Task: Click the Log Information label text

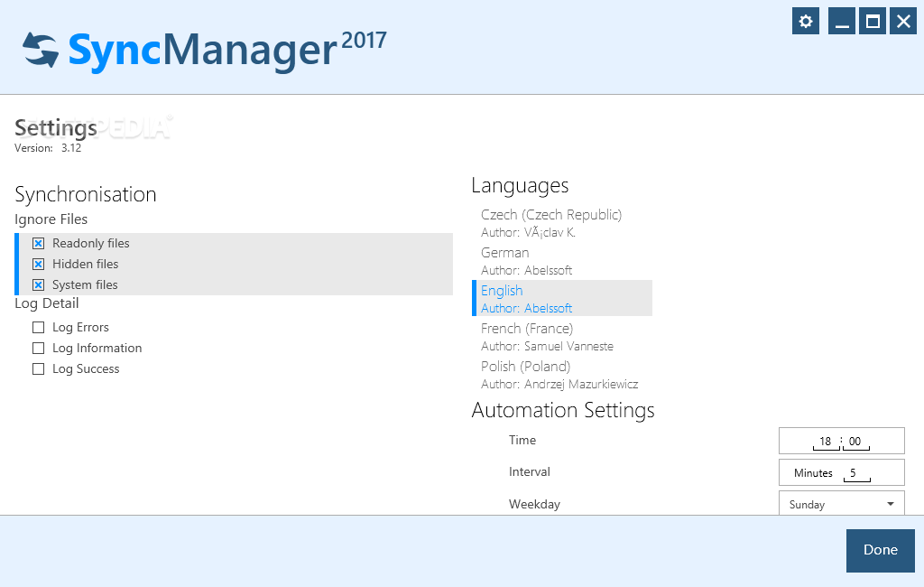Action: (97, 348)
